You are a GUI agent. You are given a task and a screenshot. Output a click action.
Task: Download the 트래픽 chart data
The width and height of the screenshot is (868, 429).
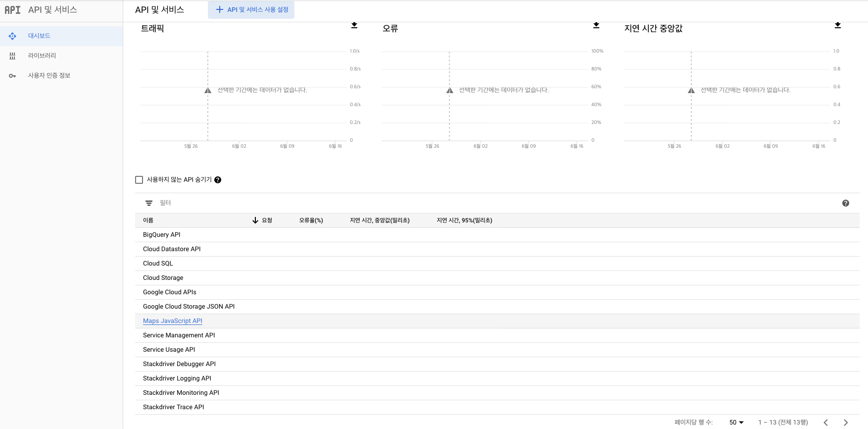point(354,25)
